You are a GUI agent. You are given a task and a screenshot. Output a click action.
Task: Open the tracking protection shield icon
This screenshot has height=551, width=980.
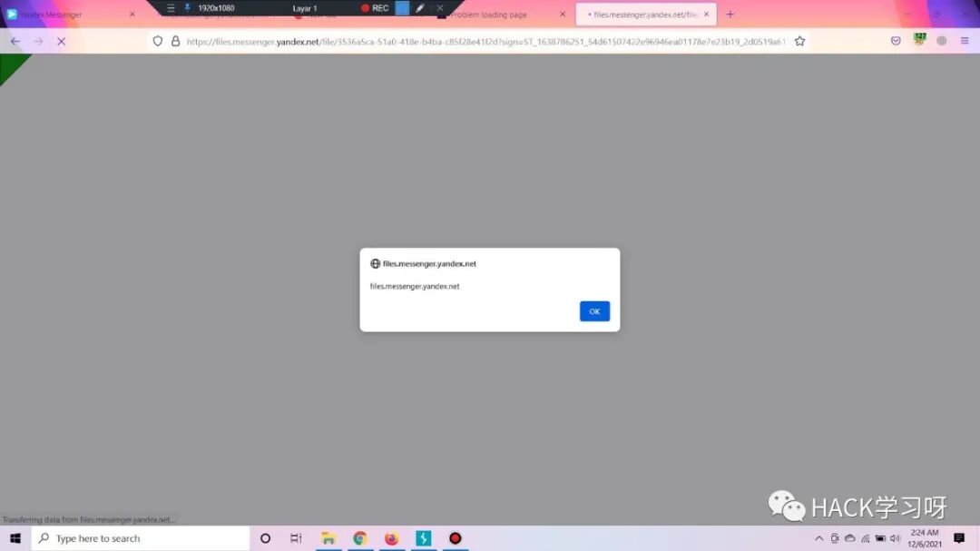tap(158, 41)
